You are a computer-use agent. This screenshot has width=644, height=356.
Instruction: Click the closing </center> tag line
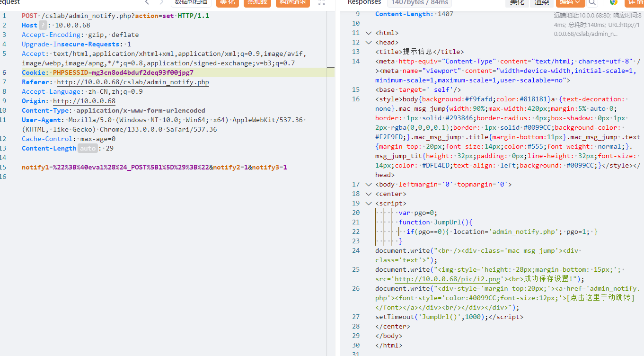coord(393,326)
